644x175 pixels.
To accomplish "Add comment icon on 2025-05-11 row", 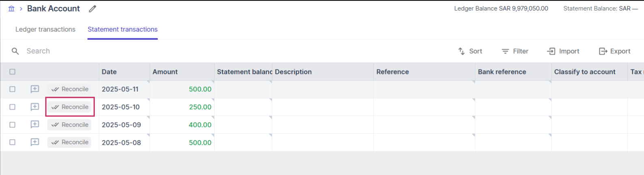I will coord(35,89).
